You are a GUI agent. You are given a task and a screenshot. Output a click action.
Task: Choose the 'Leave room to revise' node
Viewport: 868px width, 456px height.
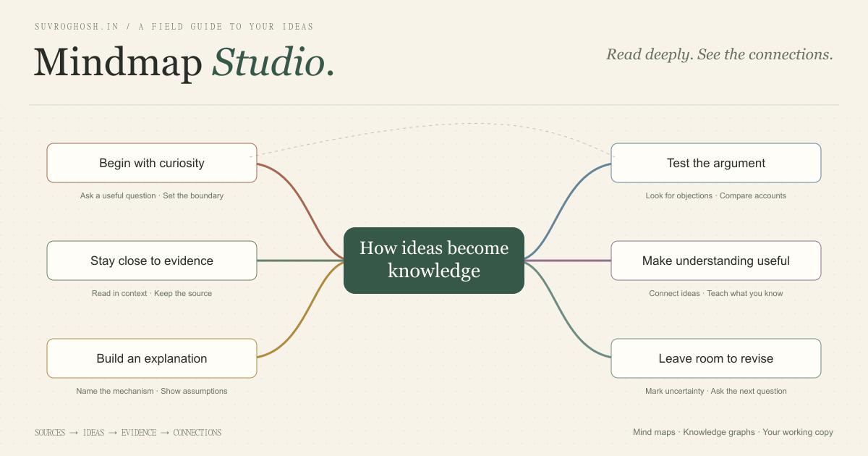716,358
